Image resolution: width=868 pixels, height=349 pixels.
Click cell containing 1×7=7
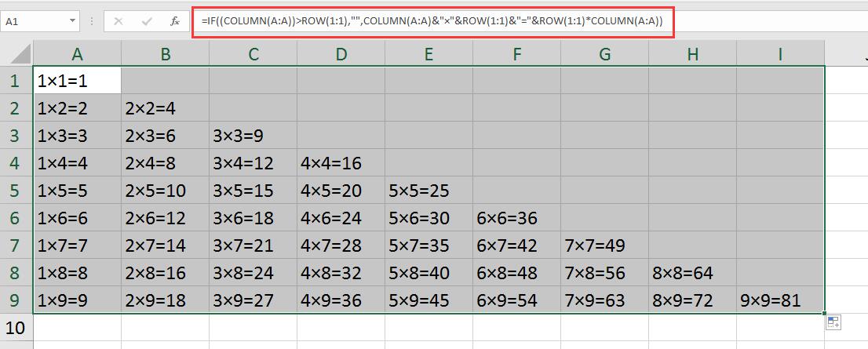[77, 245]
